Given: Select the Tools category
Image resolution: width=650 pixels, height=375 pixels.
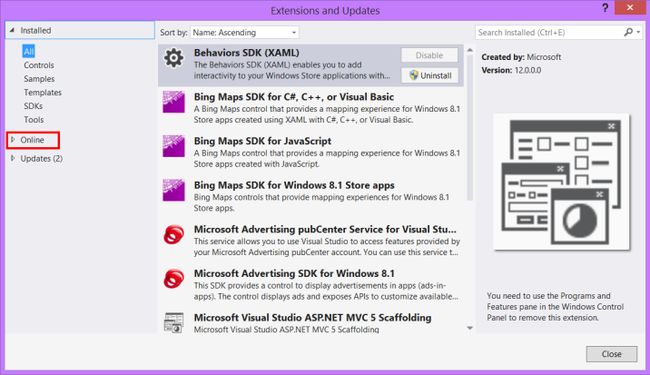Looking at the screenshot, I should [34, 120].
